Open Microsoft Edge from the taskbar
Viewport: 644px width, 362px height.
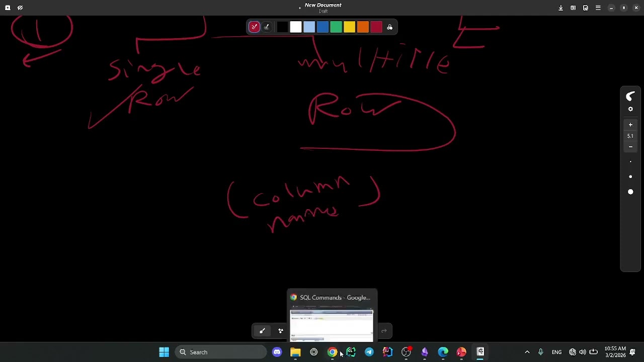point(443,352)
